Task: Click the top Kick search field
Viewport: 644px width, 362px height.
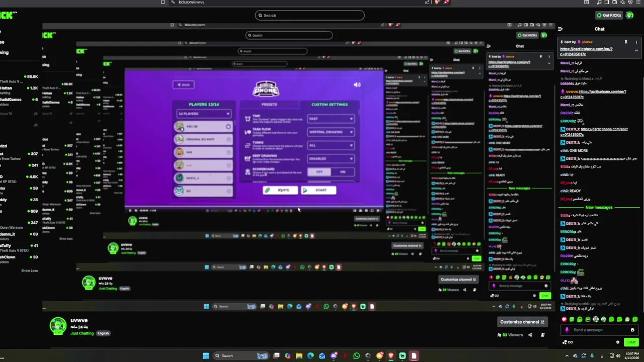Action: tap(309, 15)
